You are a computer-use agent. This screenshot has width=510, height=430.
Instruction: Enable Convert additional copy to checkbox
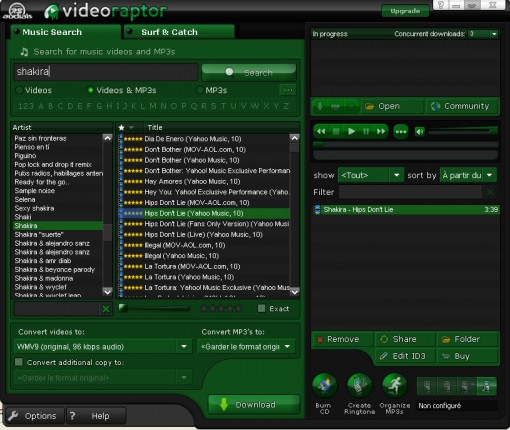pyautogui.click(x=19, y=362)
